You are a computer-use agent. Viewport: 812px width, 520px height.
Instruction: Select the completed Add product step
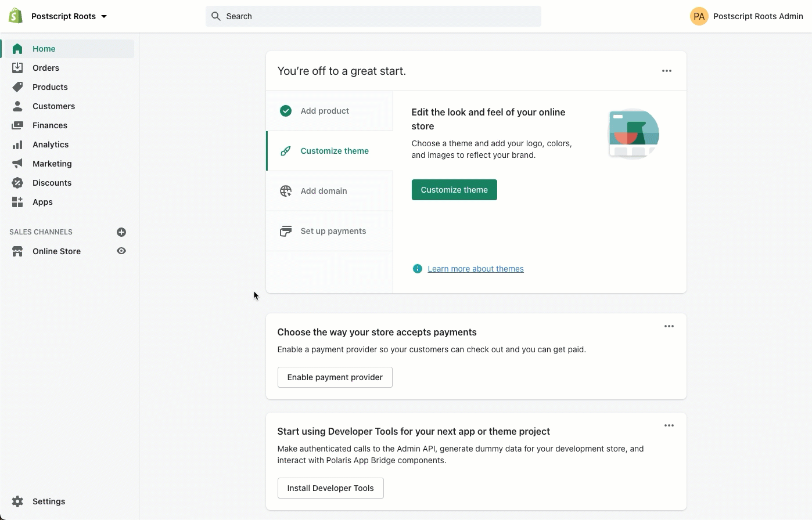point(325,111)
